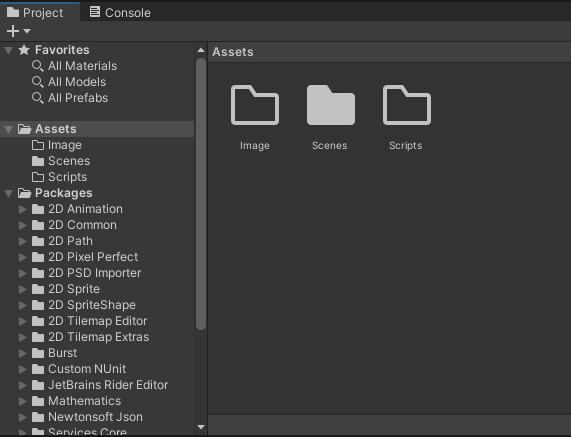Click the 2D Tilemap Extras folder icon
This screenshot has height=437, width=571.
(x=38, y=337)
